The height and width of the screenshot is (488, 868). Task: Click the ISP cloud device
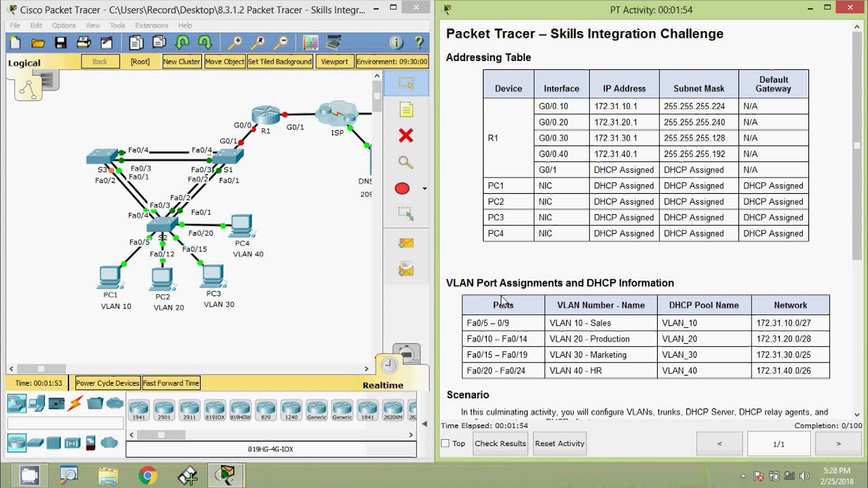[337, 114]
